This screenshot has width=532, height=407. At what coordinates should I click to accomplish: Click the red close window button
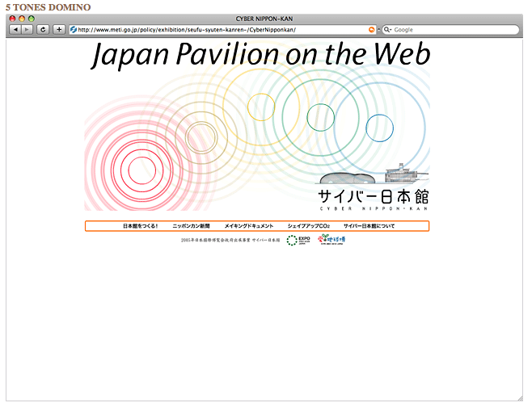point(13,19)
